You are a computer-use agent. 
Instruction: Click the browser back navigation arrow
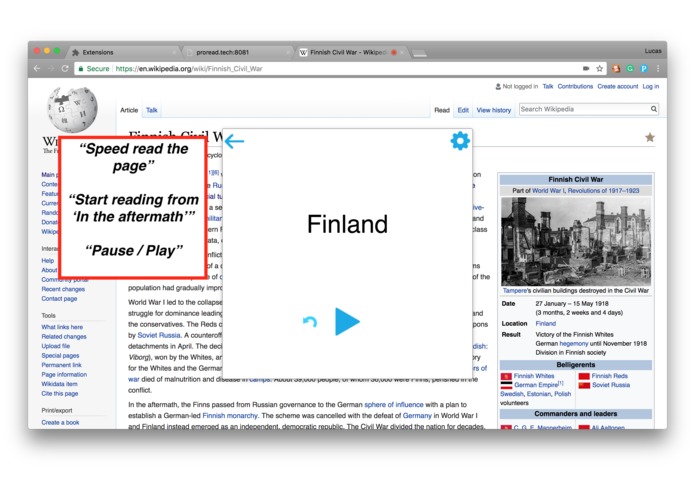tap(37, 69)
